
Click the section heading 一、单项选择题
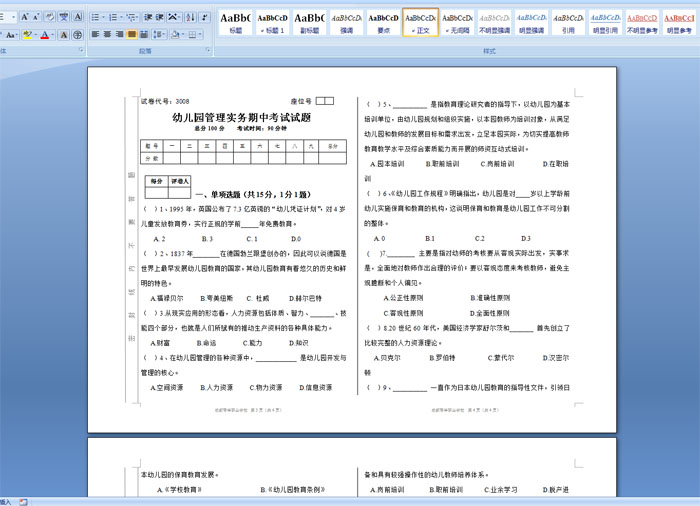coord(253,194)
